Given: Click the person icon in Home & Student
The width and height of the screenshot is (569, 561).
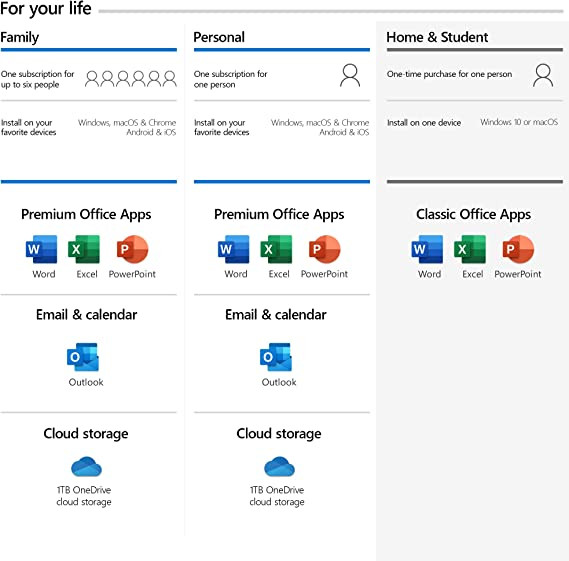Looking at the screenshot, I should click(543, 75).
